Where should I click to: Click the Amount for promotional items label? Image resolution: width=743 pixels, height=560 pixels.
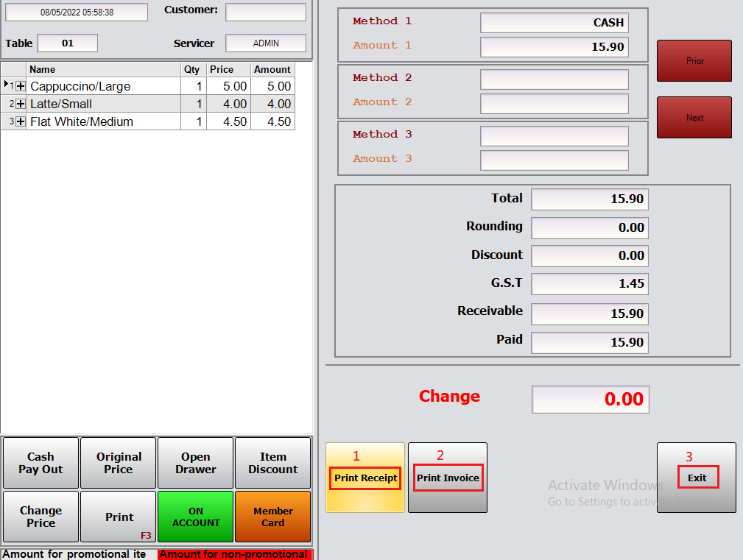coord(74,554)
